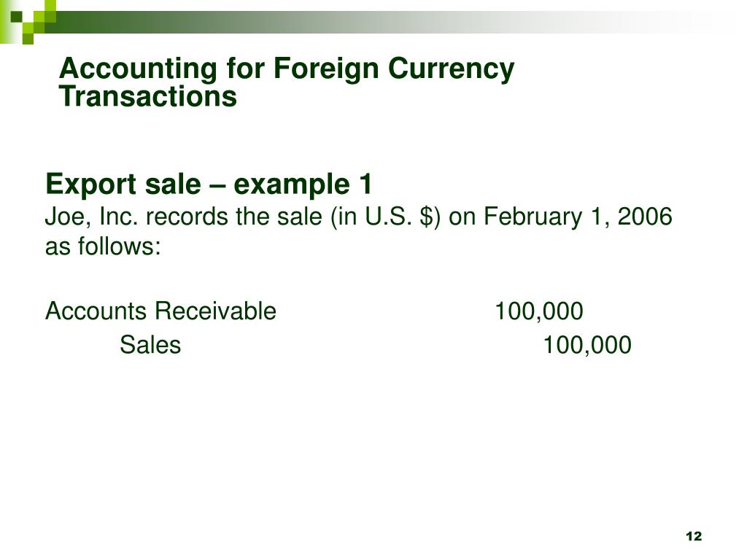Click 'records the sale' in the body text

234,217
